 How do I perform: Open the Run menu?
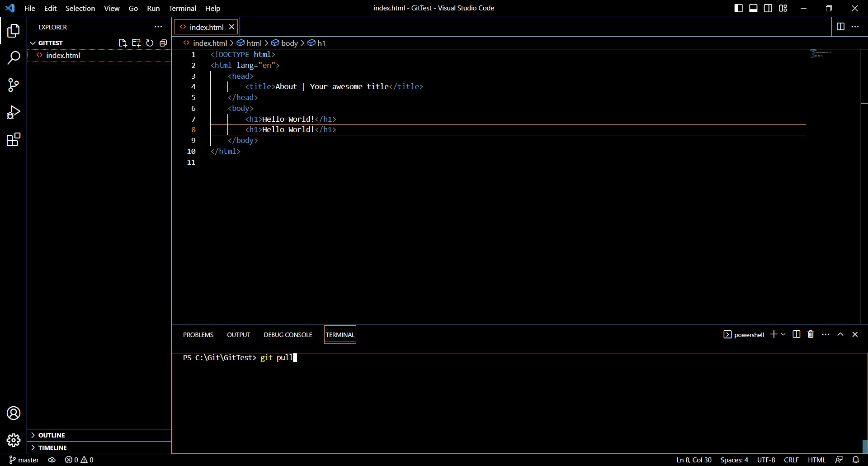coord(153,8)
